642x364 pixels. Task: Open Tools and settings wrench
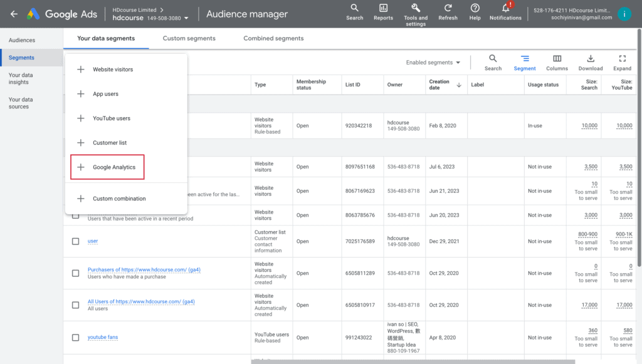click(x=416, y=15)
